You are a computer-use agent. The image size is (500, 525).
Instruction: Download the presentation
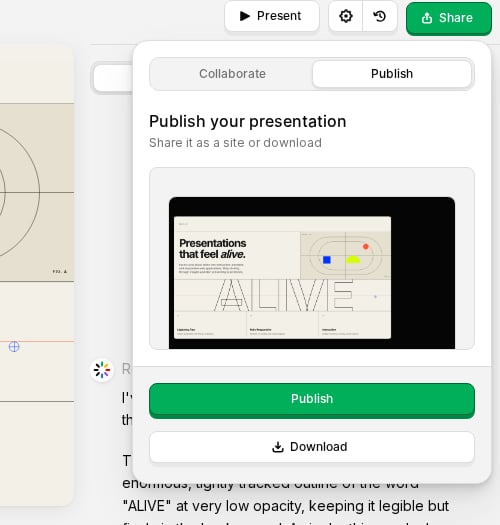coord(312,447)
